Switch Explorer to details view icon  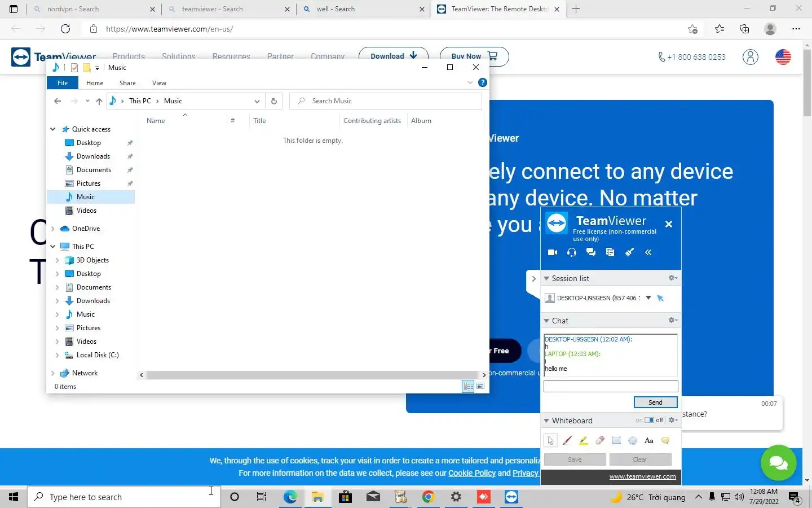pyautogui.click(x=468, y=386)
